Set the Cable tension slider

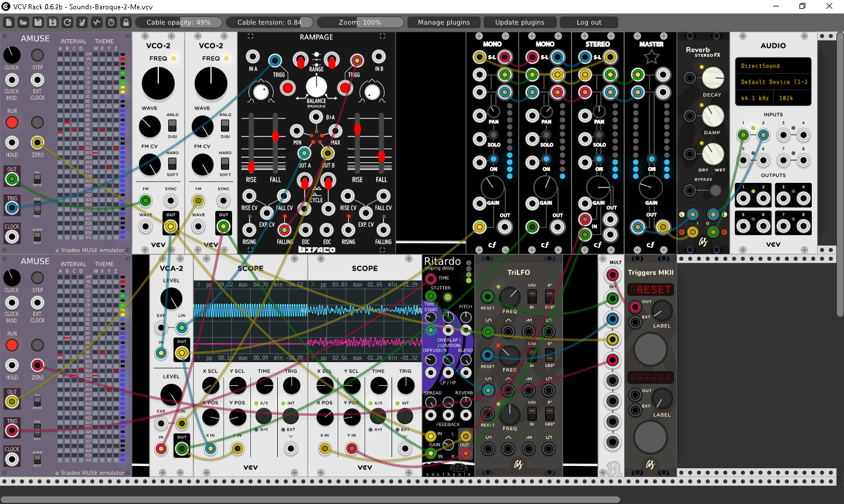pos(270,22)
